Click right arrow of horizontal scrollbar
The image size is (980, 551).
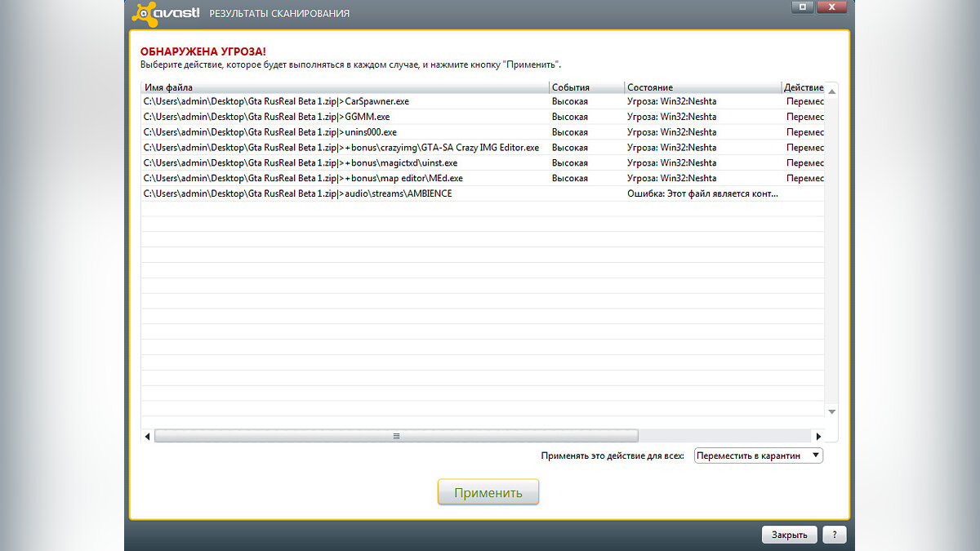tap(818, 436)
